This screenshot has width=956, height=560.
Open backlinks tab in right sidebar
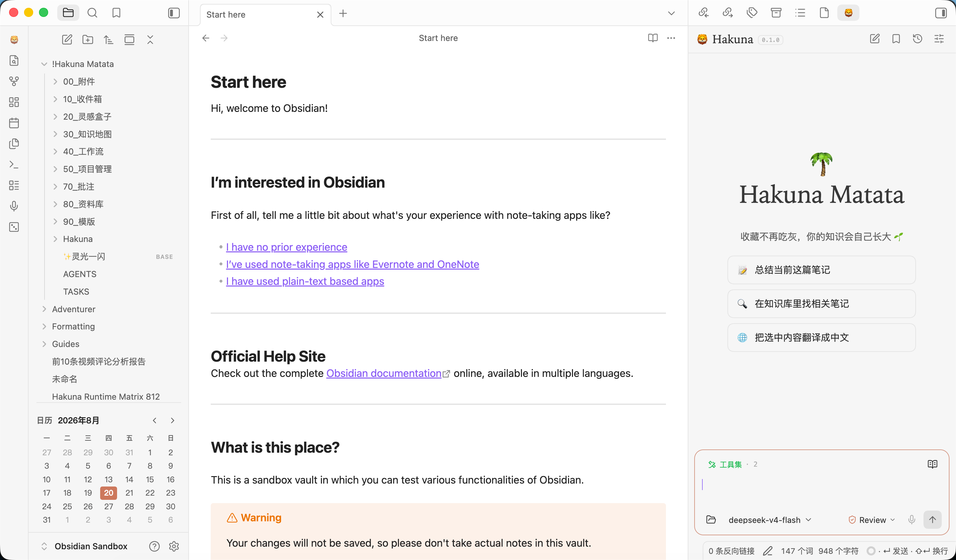(x=704, y=13)
